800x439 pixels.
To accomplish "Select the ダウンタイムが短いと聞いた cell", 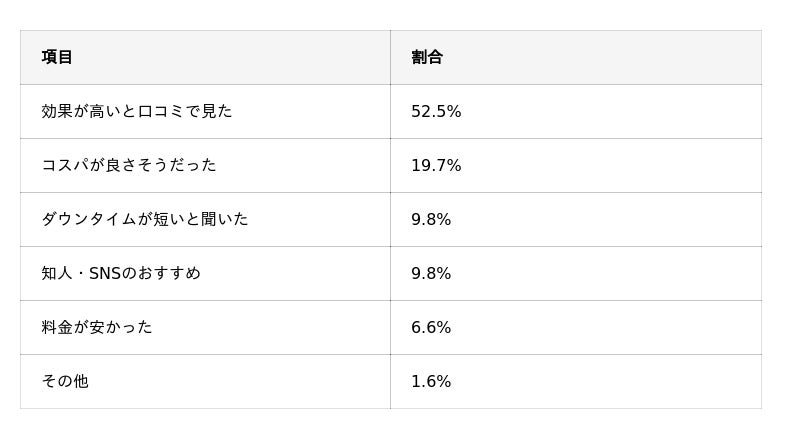I will (144, 219).
